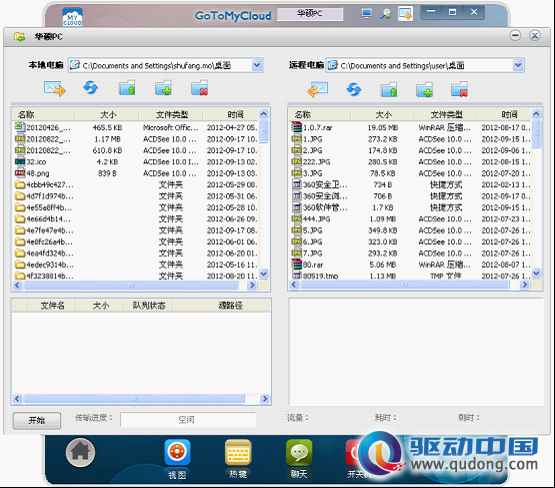Click queue panel horizontal scrollbar right arrow

[265, 399]
